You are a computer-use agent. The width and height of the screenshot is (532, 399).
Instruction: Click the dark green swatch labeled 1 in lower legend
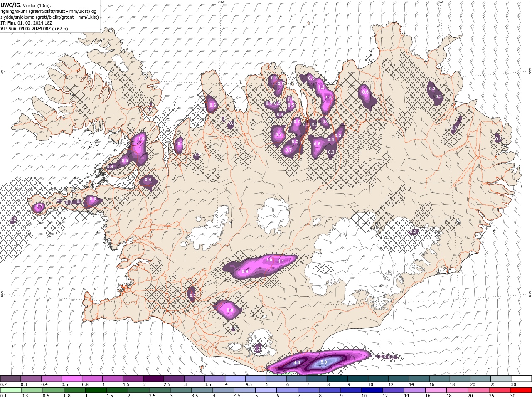[96, 390]
